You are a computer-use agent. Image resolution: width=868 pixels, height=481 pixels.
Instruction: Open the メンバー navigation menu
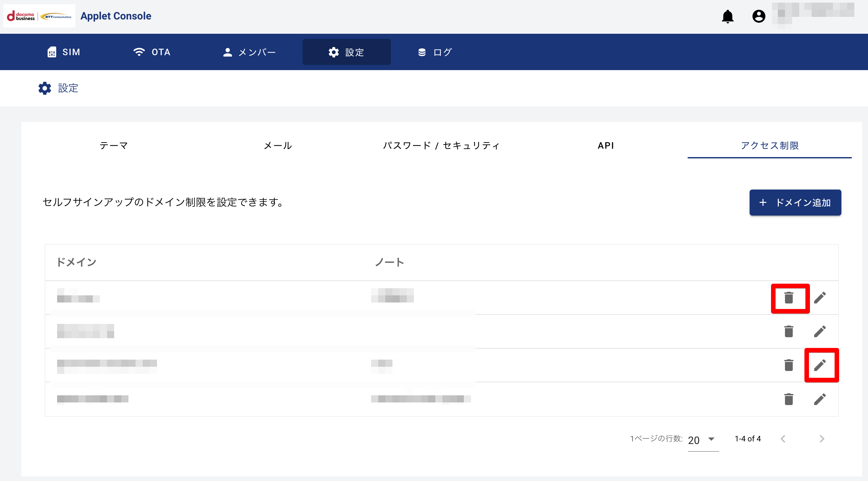pyautogui.click(x=249, y=52)
